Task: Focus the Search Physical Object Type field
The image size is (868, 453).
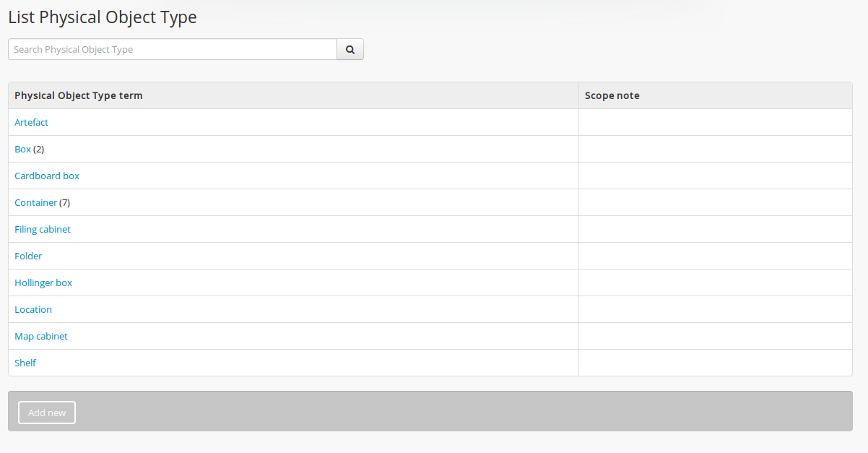Action: (173, 50)
